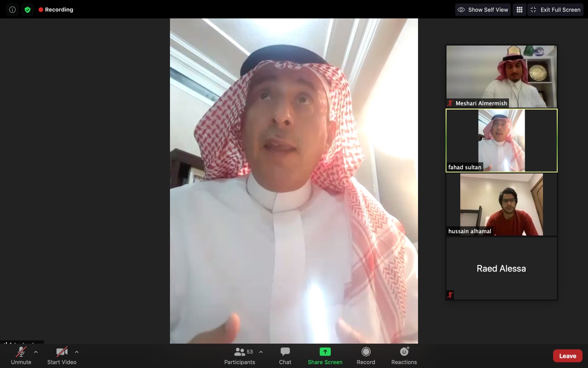This screenshot has height=368, width=588.
Task: Toggle Show Self View
Action: (482, 10)
